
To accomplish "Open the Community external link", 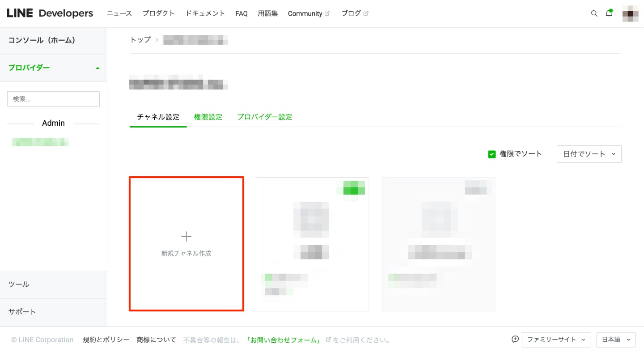I will tap(309, 13).
